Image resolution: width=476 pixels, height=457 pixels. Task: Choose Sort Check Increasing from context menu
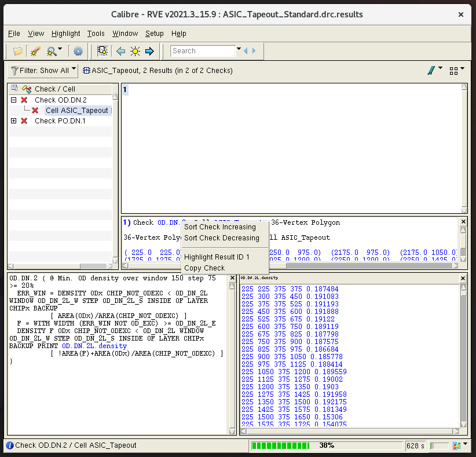point(225,227)
